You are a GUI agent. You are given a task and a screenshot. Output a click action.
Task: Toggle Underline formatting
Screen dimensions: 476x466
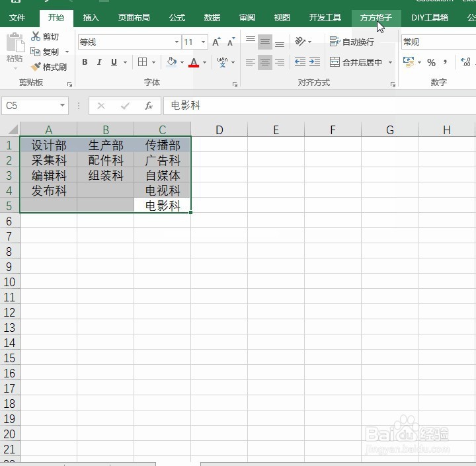point(114,62)
